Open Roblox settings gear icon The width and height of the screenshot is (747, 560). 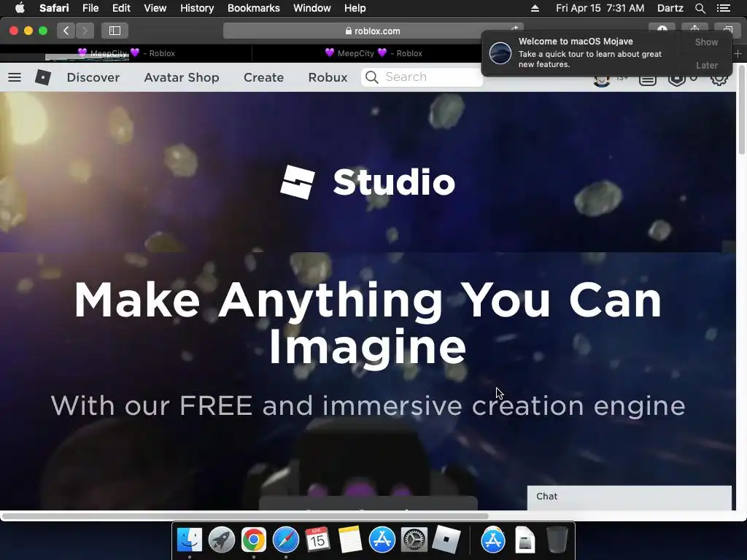tap(719, 79)
